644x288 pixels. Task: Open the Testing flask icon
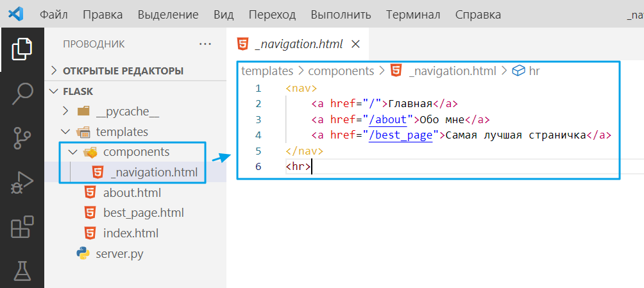click(22, 271)
